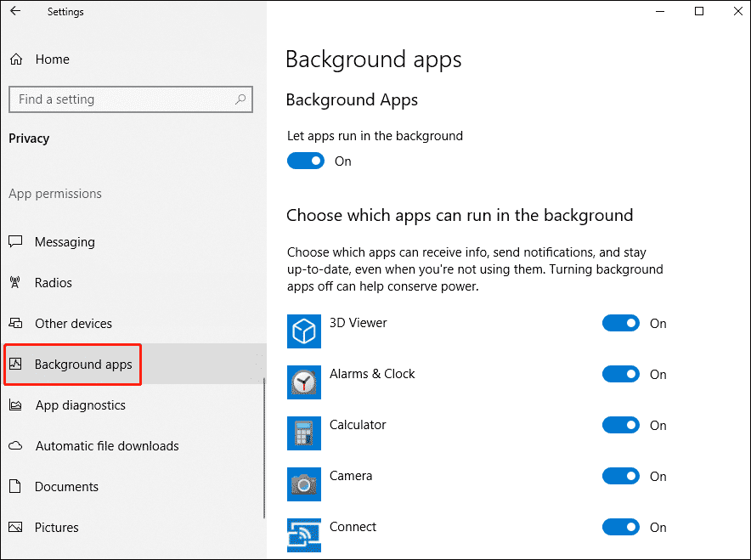
Task: Open Radios privacy settings
Action: click(133, 282)
